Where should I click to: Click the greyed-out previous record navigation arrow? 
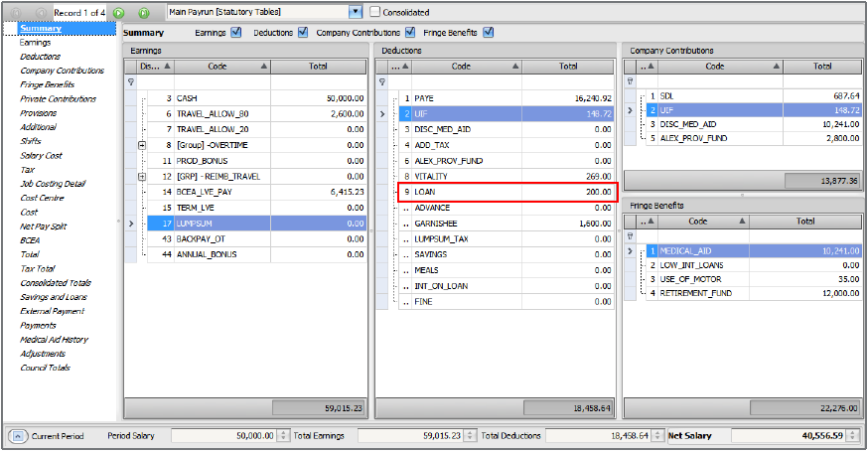tap(41, 12)
